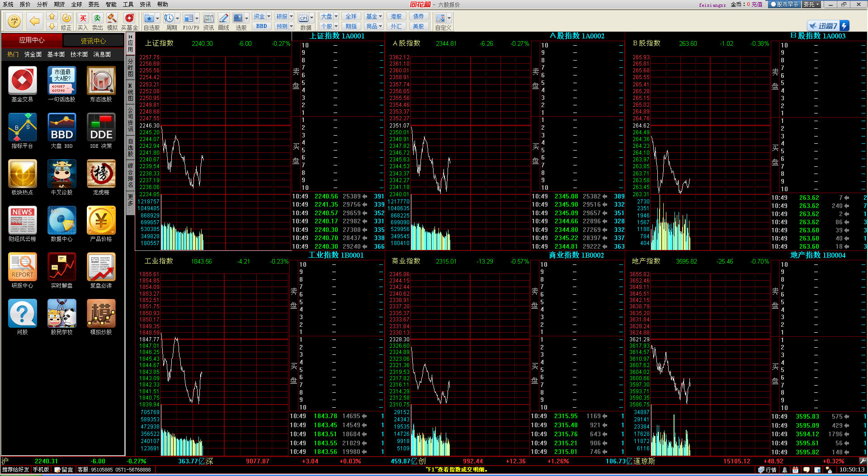868x476 pixels.
Task: Click the 股市早茶 button
Action: tap(784, 4)
